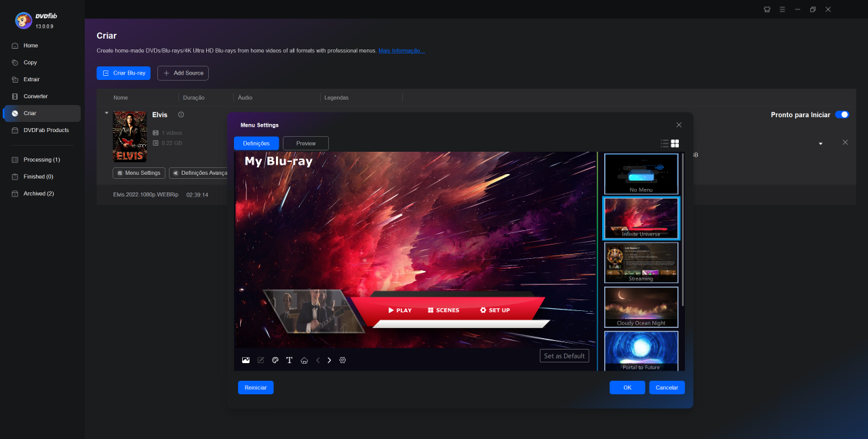Click the My Blu-ray title text
The image size is (868, 439).
(x=278, y=161)
